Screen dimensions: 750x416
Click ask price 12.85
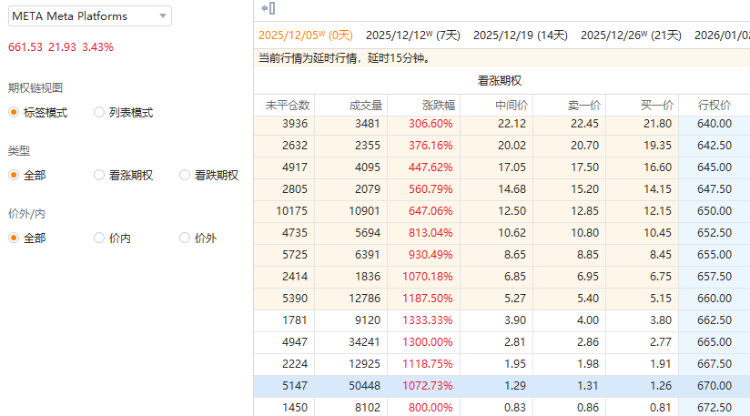pyautogui.click(x=585, y=211)
